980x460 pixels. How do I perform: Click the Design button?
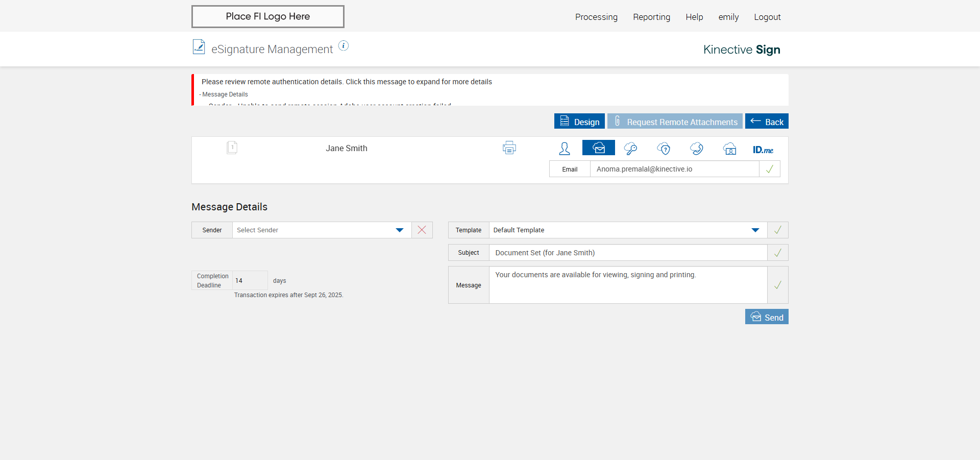coord(579,122)
